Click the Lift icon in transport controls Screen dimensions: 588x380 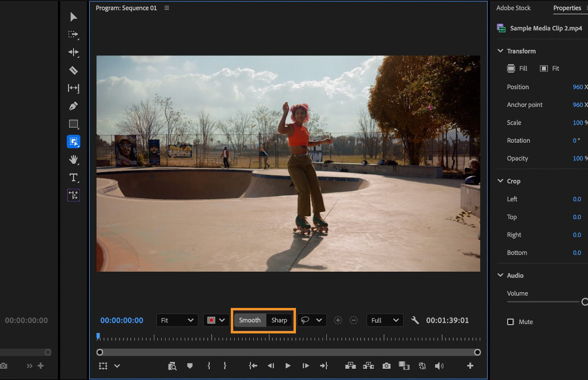point(350,366)
